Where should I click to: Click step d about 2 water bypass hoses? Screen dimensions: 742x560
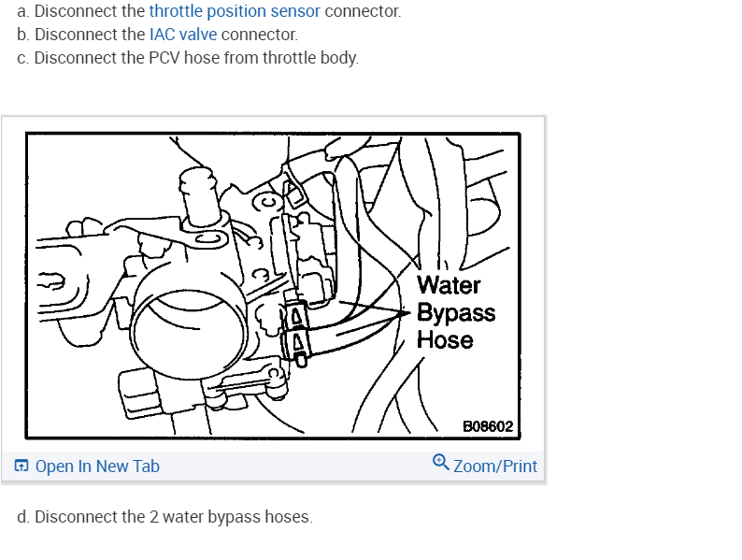pos(164,517)
